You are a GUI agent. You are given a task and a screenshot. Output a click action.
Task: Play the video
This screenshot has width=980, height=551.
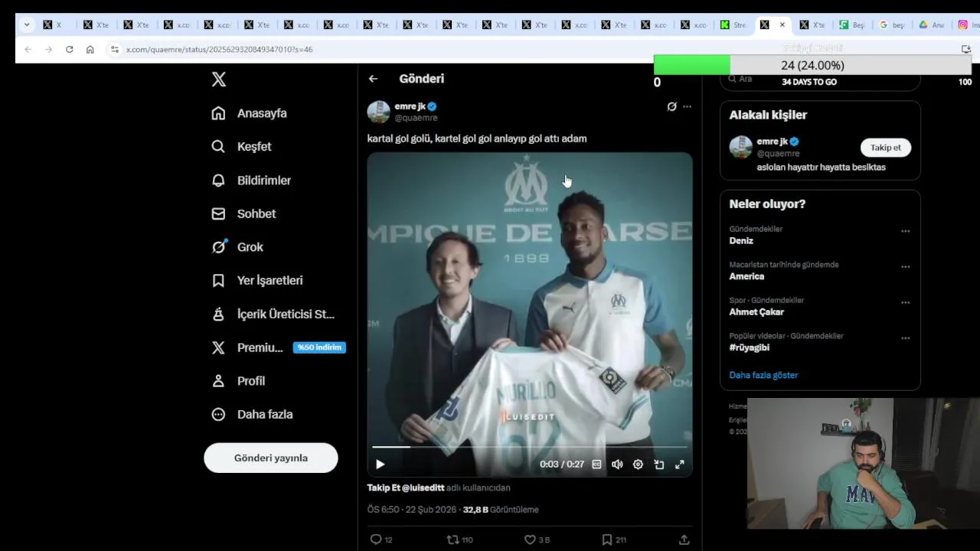click(x=380, y=465)
